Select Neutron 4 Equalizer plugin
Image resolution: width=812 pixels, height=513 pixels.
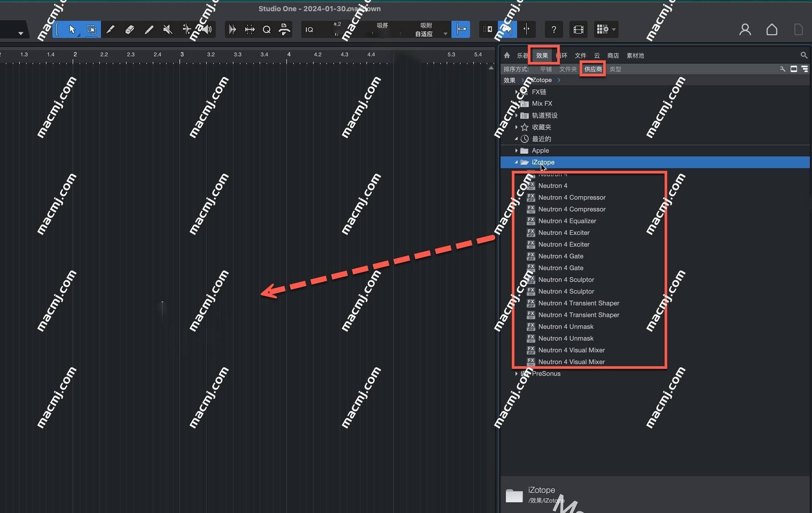pyautogui.click(x=567, y=221)
